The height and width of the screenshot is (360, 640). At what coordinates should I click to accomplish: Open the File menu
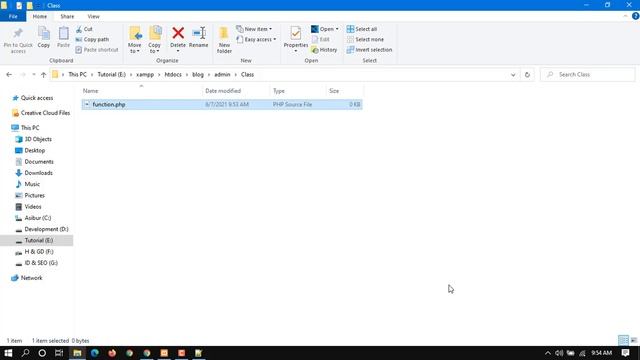click(x=13, y=16)
